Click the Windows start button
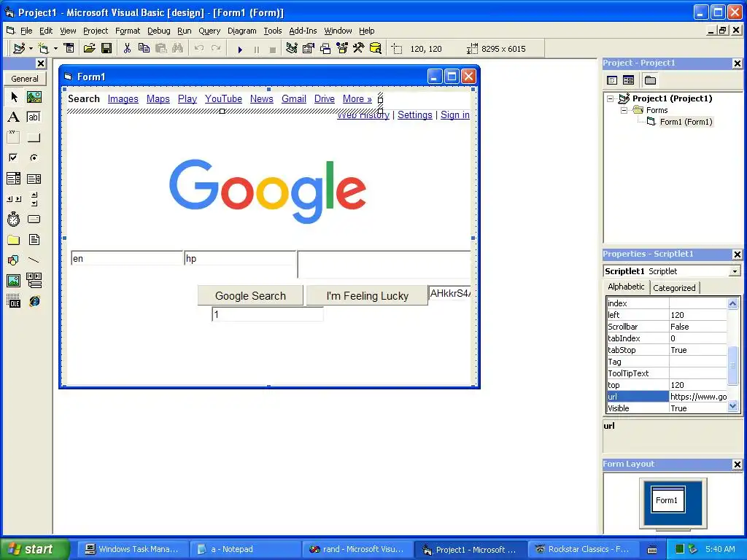747x560 pixels. pyautogui.click(x=34, y=549)
